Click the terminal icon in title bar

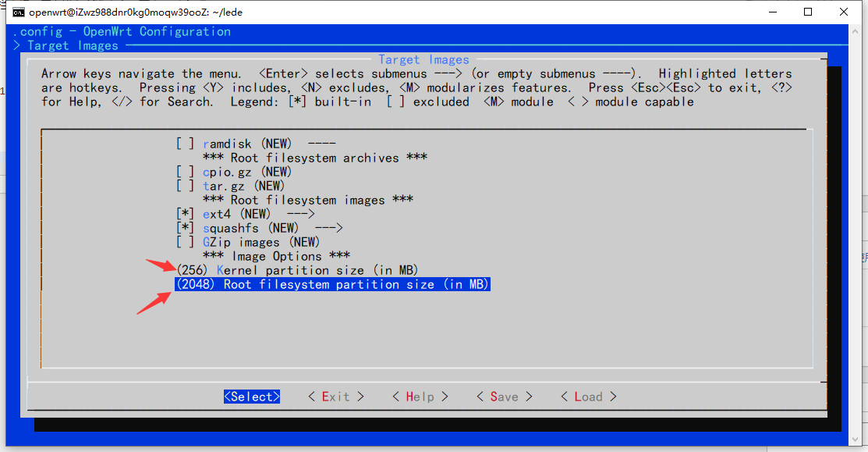(x=18, y=12)
